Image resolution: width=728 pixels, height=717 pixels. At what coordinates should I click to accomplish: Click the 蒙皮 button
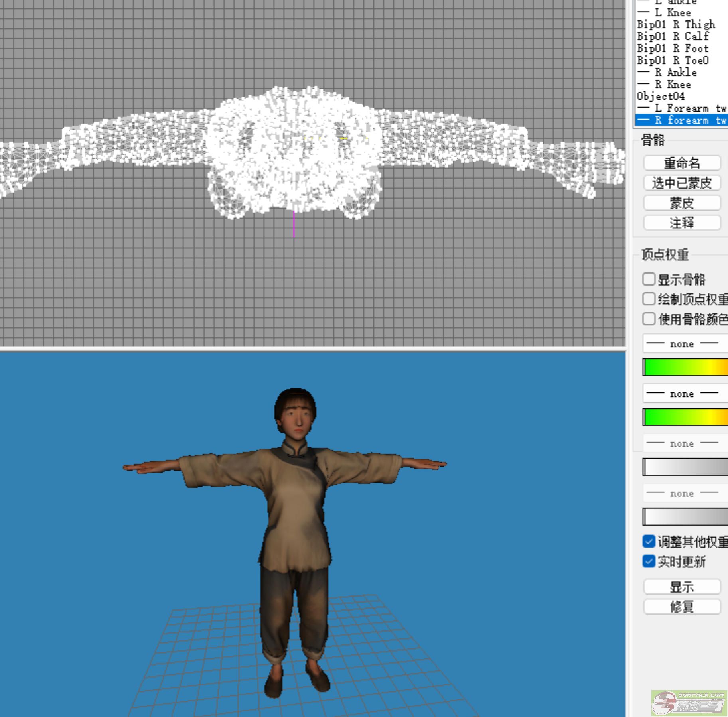[x=682, y=203]
